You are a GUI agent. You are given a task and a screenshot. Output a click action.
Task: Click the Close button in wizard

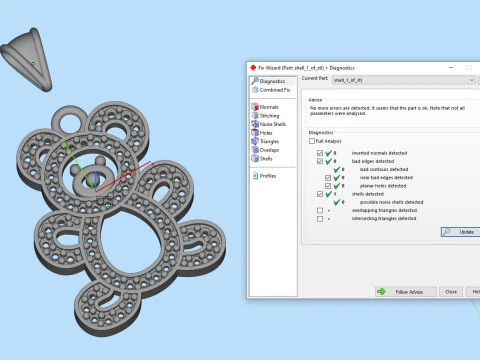point(451,292)
